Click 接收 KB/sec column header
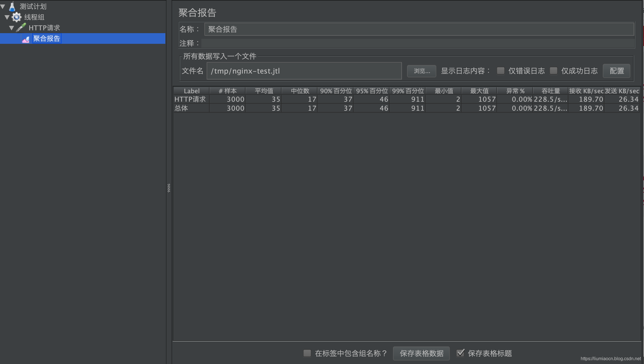 click(586, 91)
